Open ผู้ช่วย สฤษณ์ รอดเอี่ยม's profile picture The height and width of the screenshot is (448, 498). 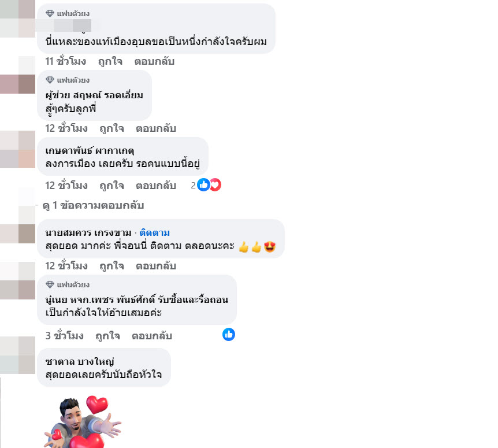(18, 84)
